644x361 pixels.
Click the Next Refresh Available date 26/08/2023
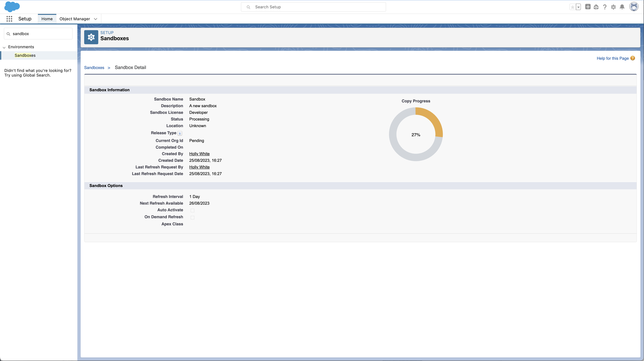[199, 203]
